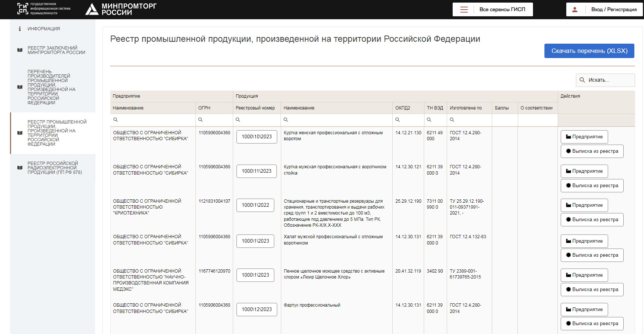Click registry number 1000\10\2023 button
This screenshot has width=644, height=334.
click(x=257, y=137)
